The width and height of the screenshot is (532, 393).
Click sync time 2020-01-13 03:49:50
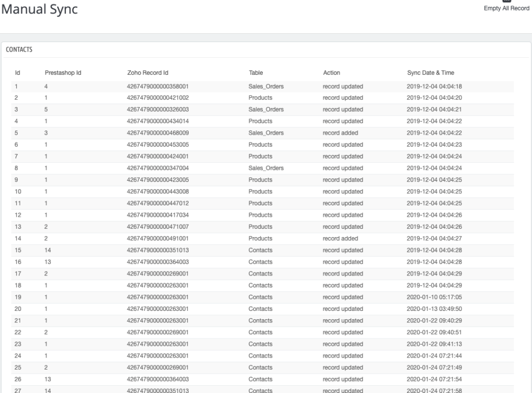coord(434,309)
